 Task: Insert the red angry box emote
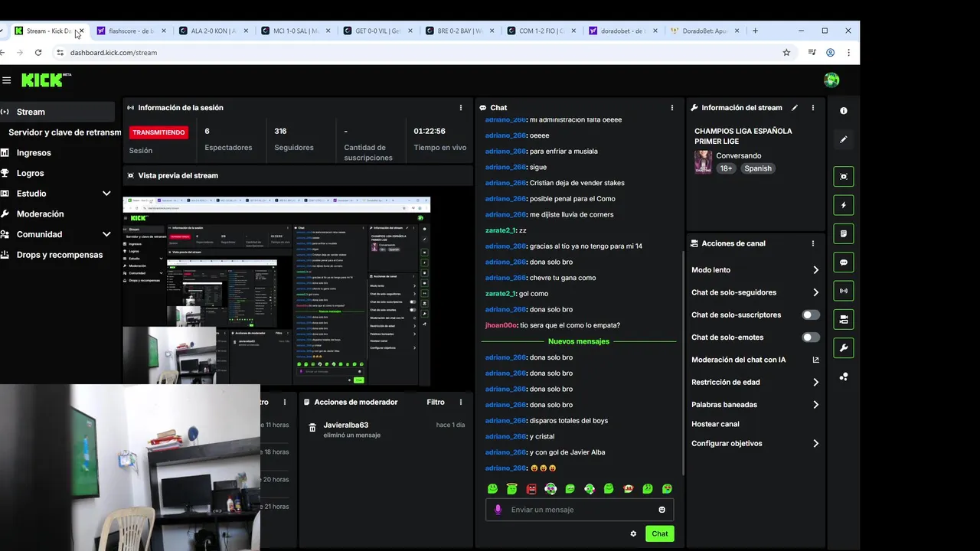coord(531,489)
